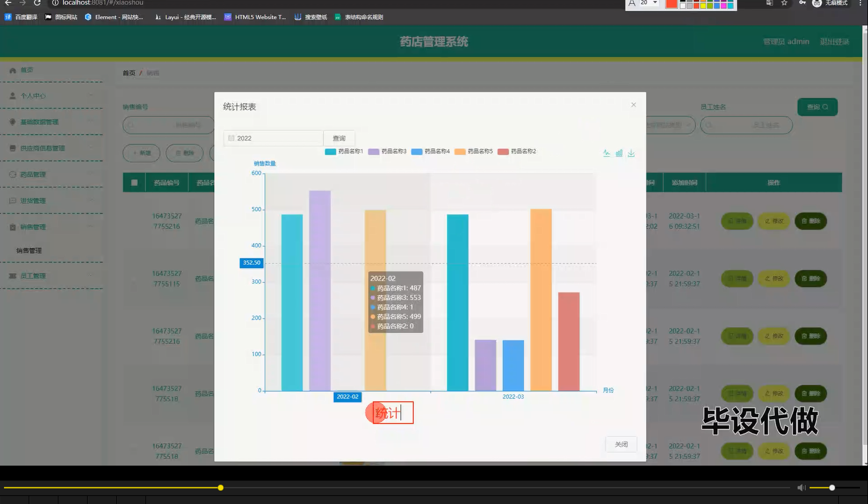Click 删除 button beside 新增
Image resolution: width=868 pixels, height=504 pixels.
click(184, 153)
